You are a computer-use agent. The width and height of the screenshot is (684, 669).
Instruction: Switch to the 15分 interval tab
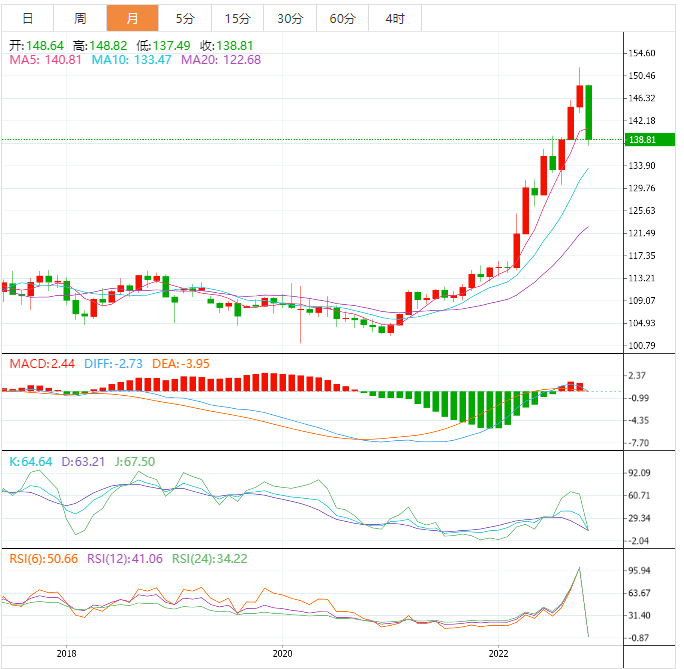point(238,18)
